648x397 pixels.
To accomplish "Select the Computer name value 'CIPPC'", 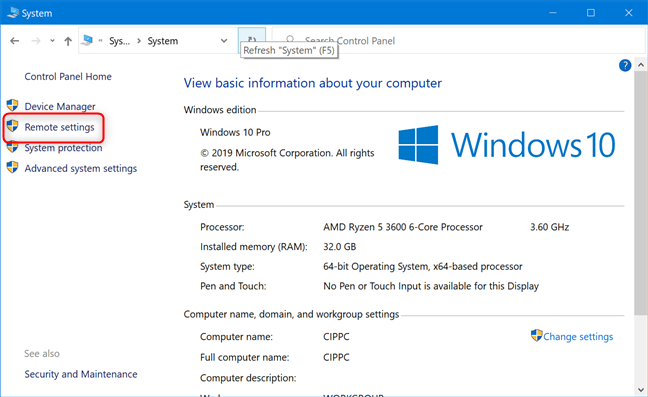I will [336, 337].
